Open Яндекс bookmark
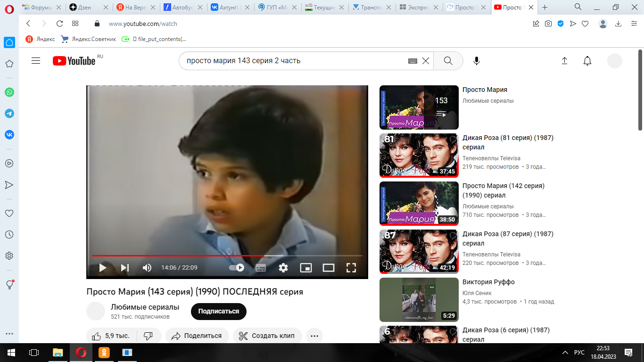This screenshot has height=362, width=644. (40, 39)
